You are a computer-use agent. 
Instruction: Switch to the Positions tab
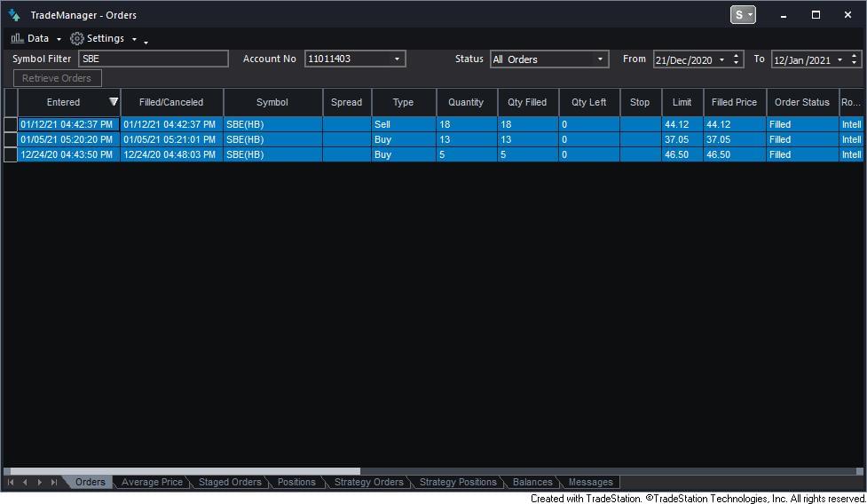[296, 483]
